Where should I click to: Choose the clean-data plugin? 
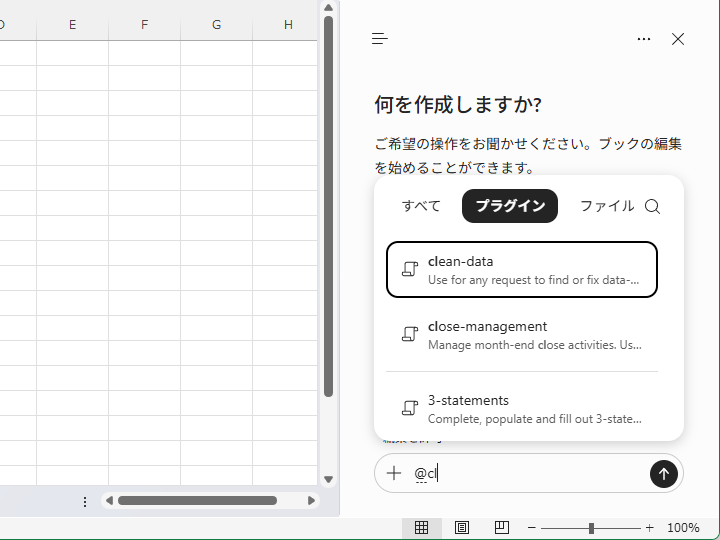[522, 270]
